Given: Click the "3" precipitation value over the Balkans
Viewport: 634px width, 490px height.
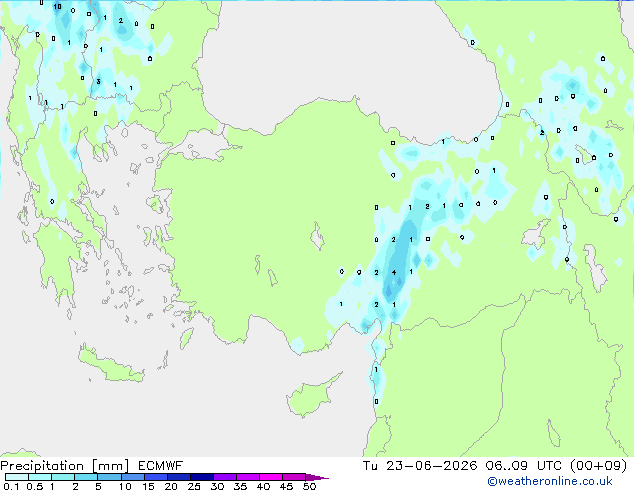Looking at the screenshot, I should click(98, 82).
